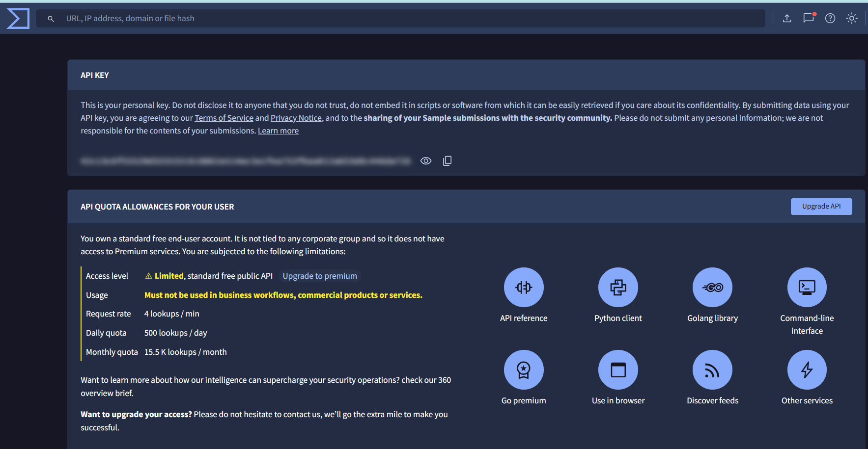Open the API reference documentation

(524, 287)
